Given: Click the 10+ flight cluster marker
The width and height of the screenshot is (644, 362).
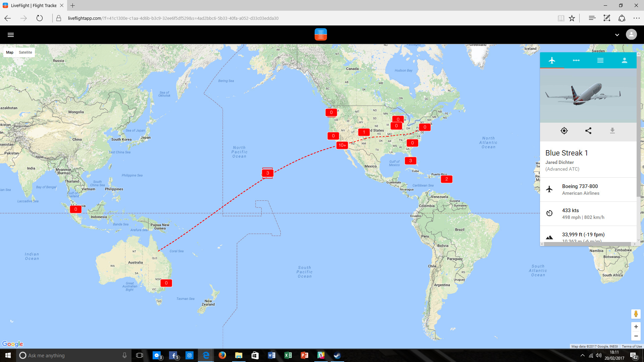Looking at the screenshot, I should point(342,145).
